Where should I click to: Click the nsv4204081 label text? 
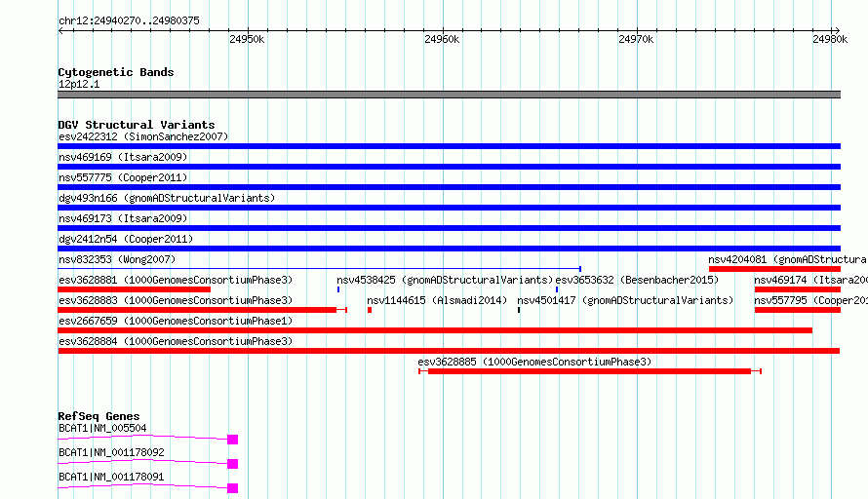pyautogui.click(x=788, y=259)
